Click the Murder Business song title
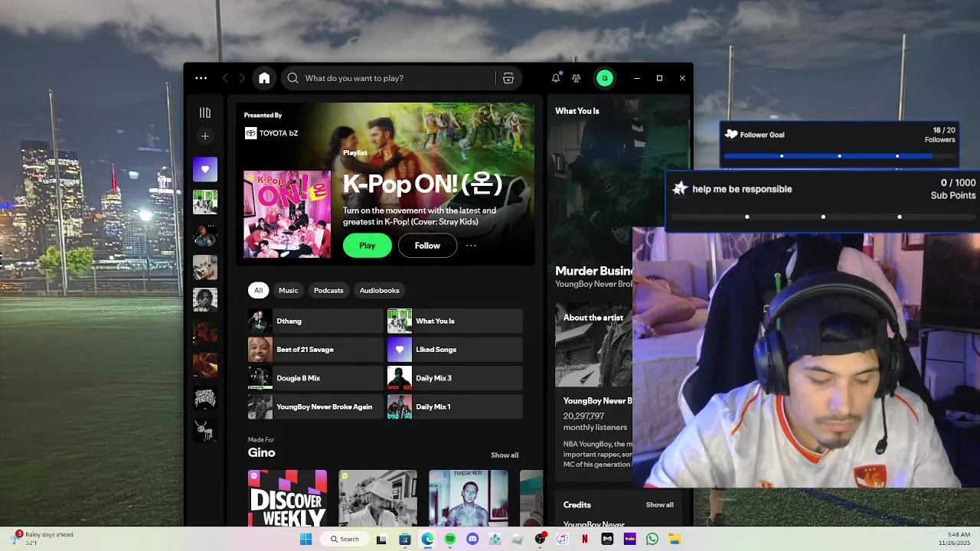The width and height of the screenshot is (980, 551). pos(594,271)
